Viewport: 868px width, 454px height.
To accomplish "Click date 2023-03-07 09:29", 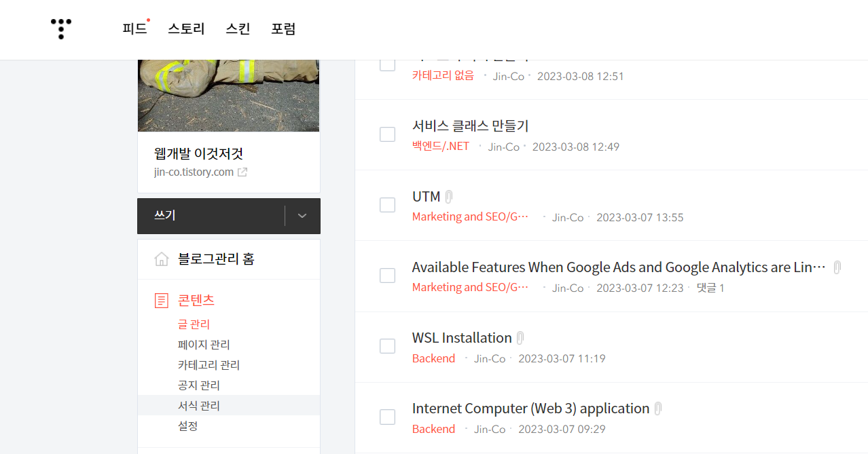I will point(562,430).
